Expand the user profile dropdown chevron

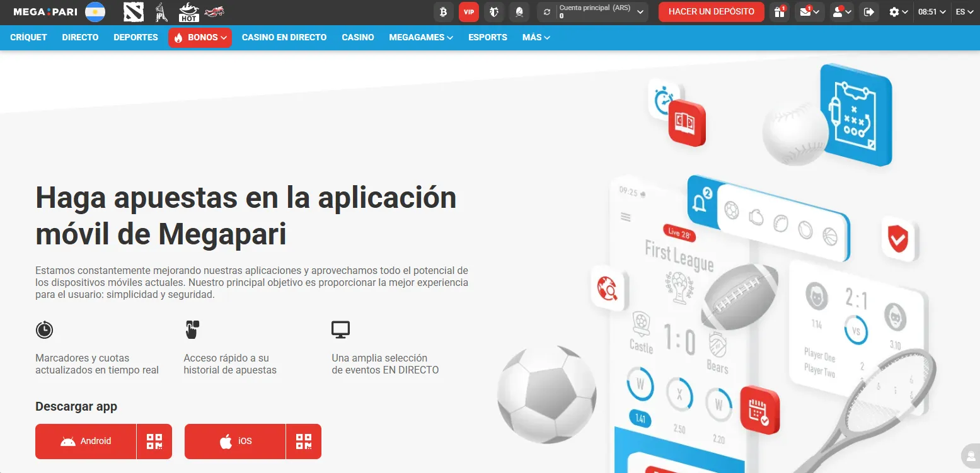pos(850,12)
